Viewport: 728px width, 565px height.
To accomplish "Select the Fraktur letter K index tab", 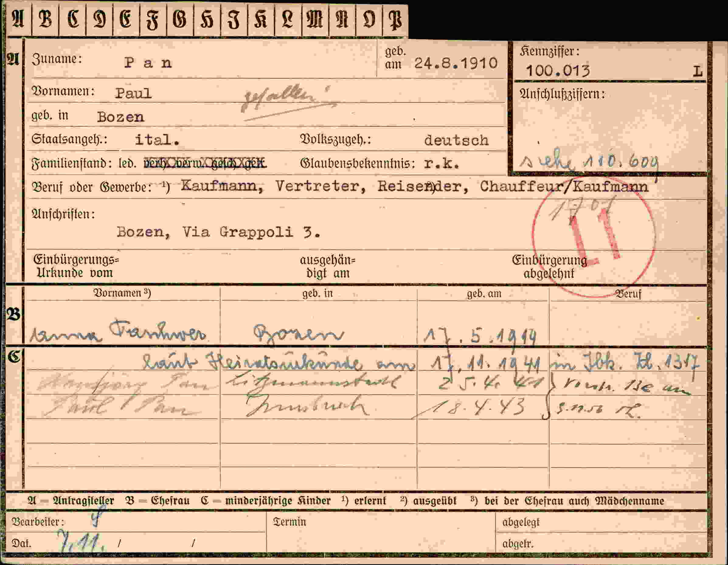I will click(x=261, y=19).
